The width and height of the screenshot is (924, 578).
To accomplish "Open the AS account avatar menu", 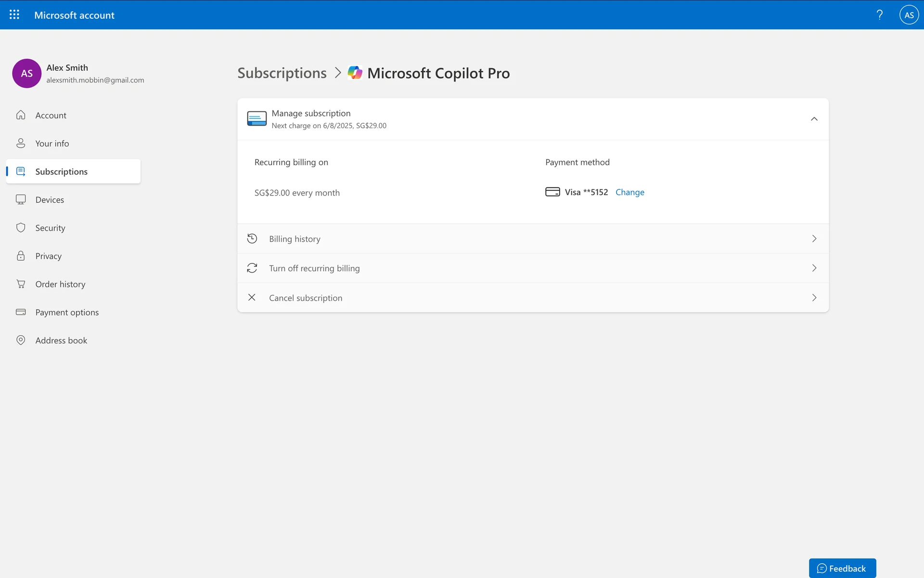I will 909,15.
